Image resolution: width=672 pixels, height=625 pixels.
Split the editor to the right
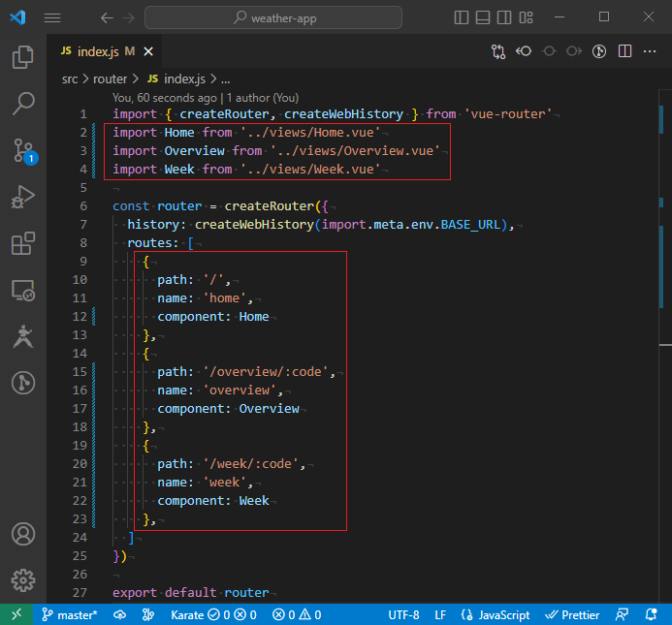tap(624, 51)
